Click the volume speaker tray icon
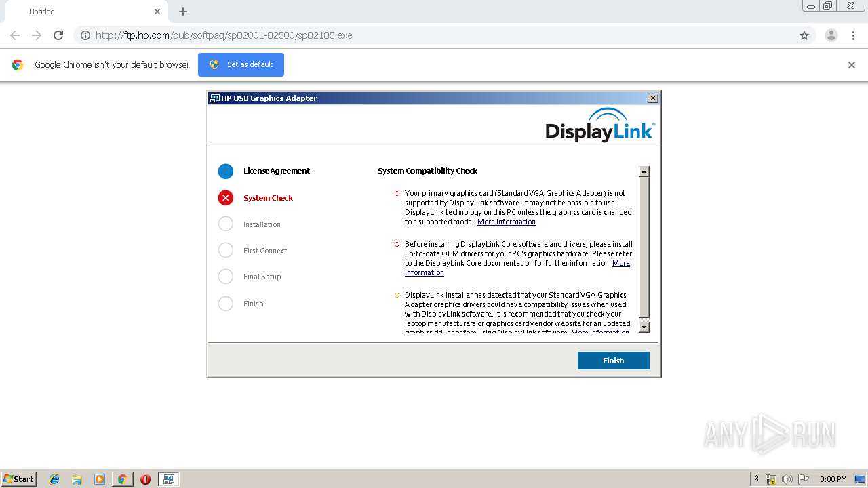Image resolution: width=868 pixels, height=488 pixels. (787, 479)
